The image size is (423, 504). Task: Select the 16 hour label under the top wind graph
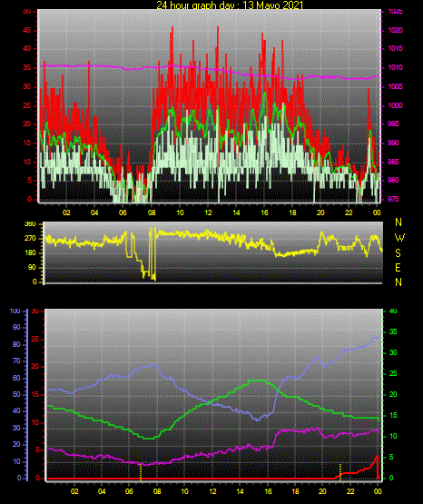tap(264, 212)
